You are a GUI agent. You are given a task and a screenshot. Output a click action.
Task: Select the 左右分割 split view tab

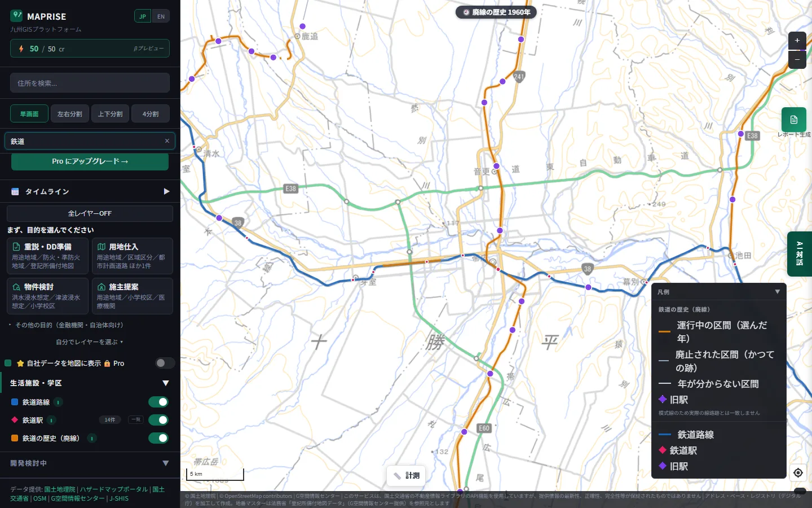coord(70,114)
